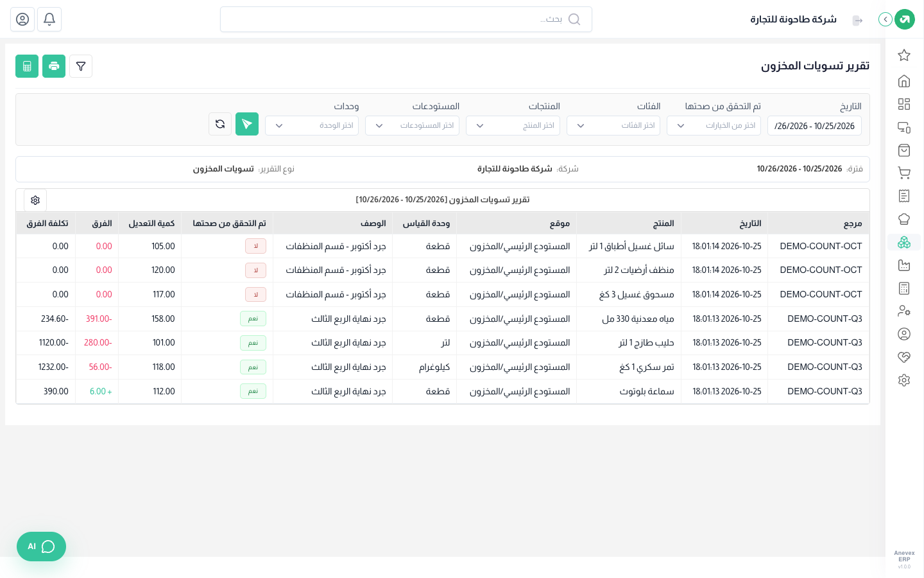Open the user profile icon

click(x=22, y=19)
